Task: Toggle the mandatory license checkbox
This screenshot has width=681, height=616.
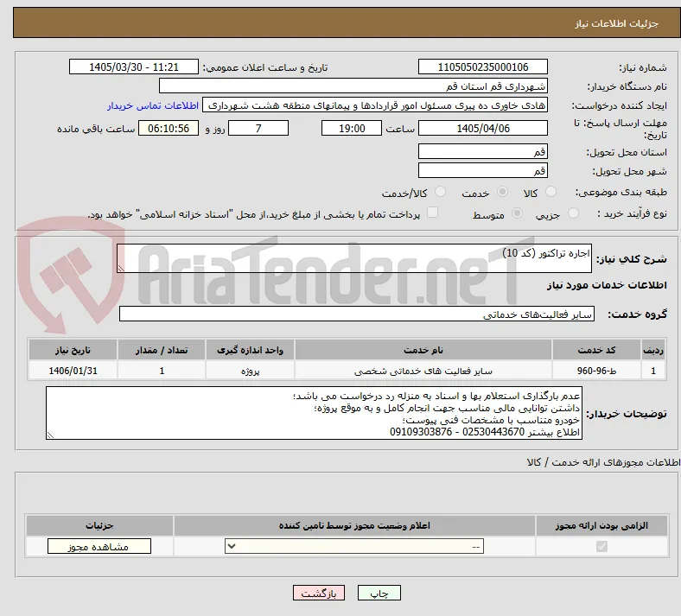Action: 601,546
